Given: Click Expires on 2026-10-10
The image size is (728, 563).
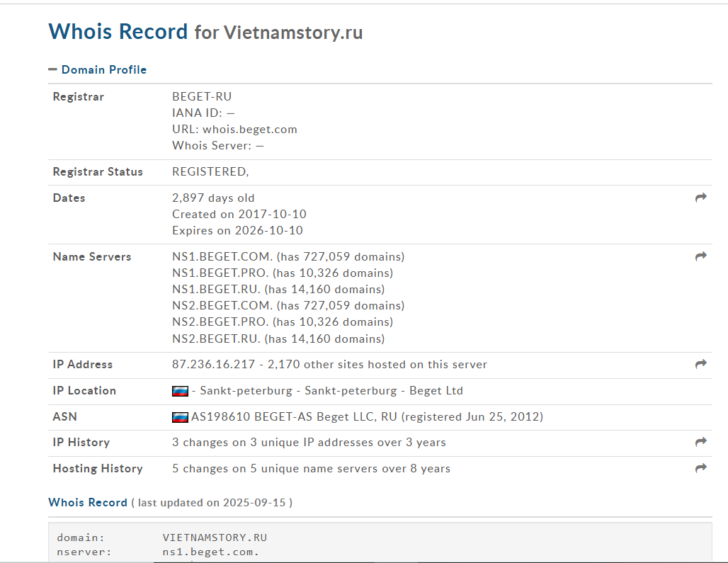Looking at the screenshot, I should coord(237,230).
